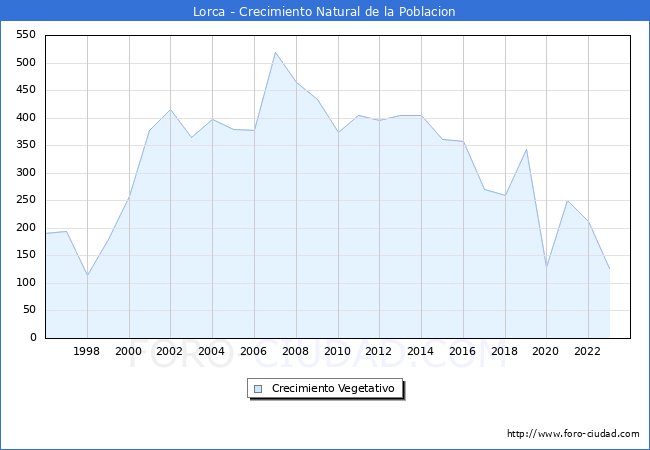Click the 450 y-axis value
Image resolution: width=650 pixels, height=450 pixels.
click(x=26, y=90)
